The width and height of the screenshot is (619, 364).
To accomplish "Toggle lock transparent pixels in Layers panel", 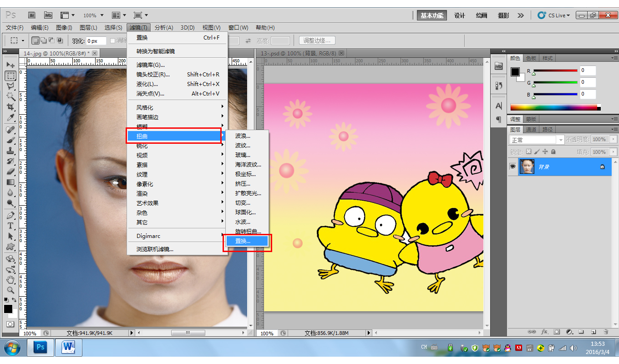I will tap(529, 152).
